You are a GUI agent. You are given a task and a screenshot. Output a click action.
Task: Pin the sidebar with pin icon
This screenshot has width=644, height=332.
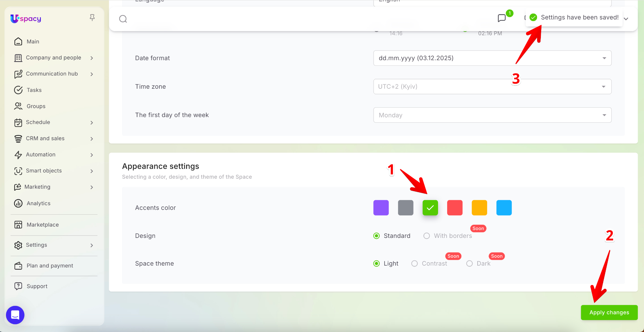tap(92, 18)
